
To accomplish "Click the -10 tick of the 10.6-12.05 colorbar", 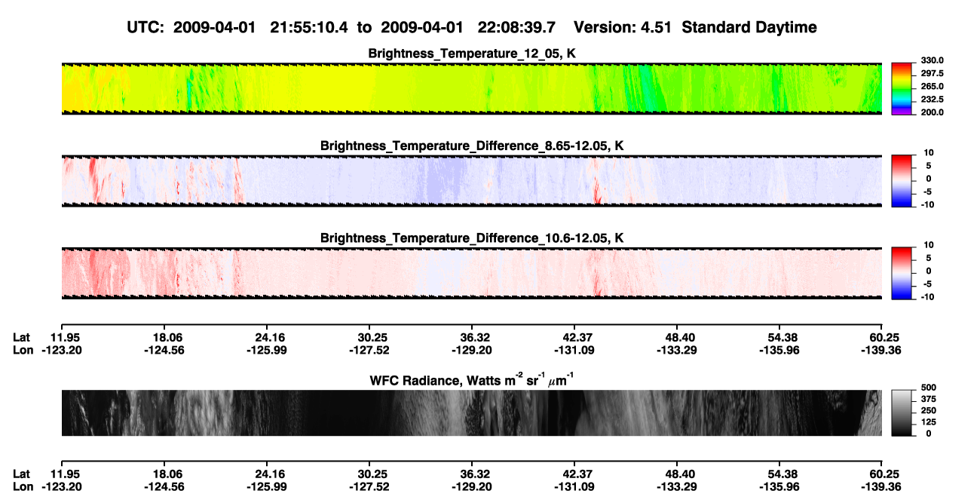I will point(926,297).
